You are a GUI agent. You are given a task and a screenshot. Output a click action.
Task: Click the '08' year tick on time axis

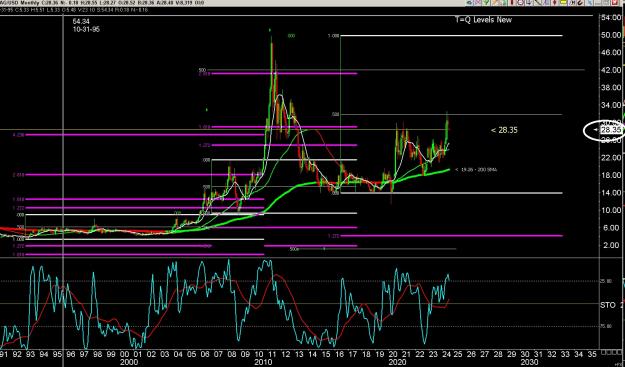[232, 354]
